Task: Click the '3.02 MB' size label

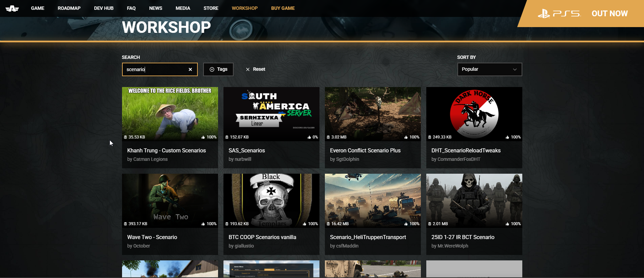Action: pyautogui.click(x=339, y=137)
